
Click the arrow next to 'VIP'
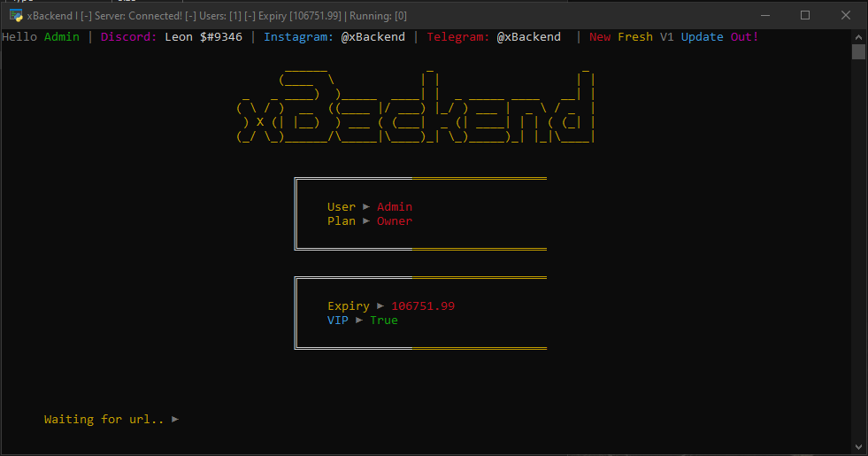pos(359,321)
